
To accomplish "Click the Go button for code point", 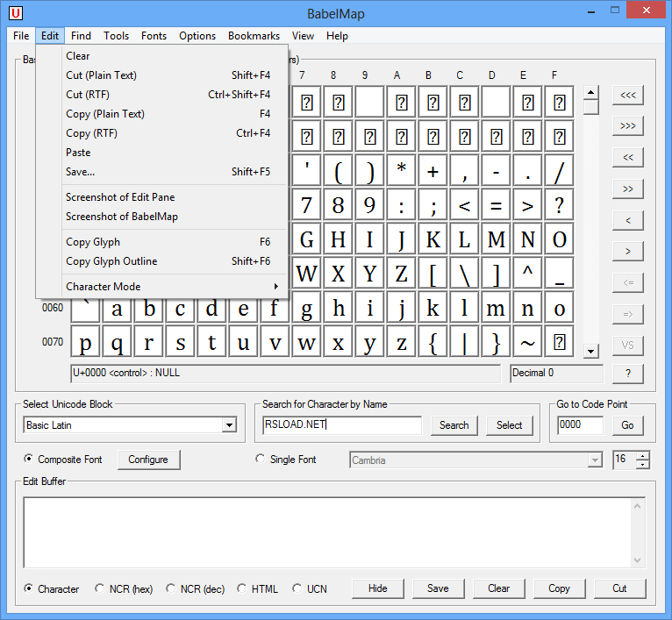I will (x=627, y=425).
